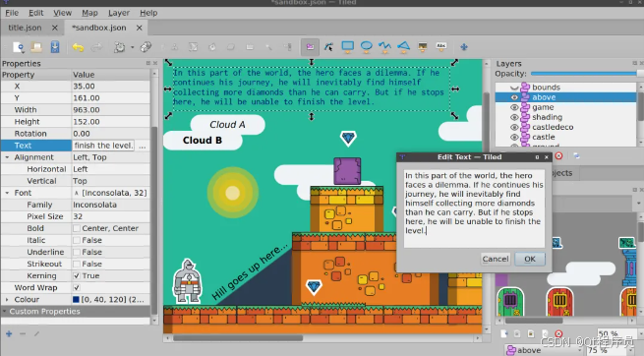The image size is (644, 356).
Task: Click OK in the Edit Text dialog
Action: click(x=530, y=259)
